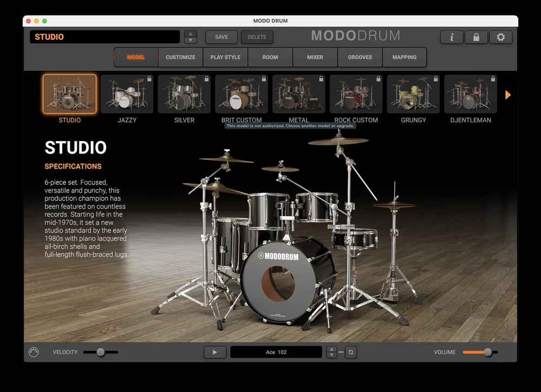Click the lock icon near the settings gear
541x392 pixels.
pyautogui.click(x=476, y=37)
